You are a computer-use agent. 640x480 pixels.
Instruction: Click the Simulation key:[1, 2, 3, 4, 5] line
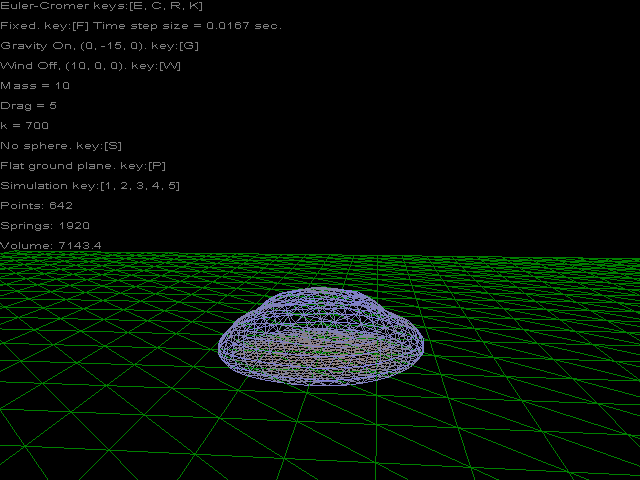tap(90, 186)
